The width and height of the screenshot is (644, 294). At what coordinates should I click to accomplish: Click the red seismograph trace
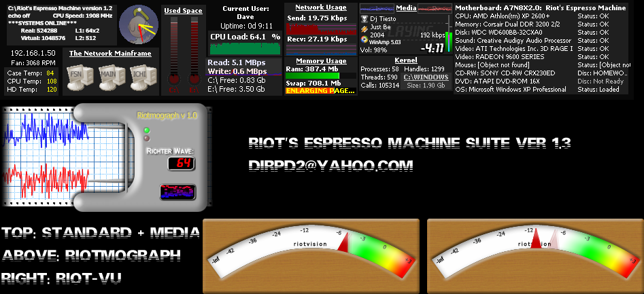(x=45, y=181)
